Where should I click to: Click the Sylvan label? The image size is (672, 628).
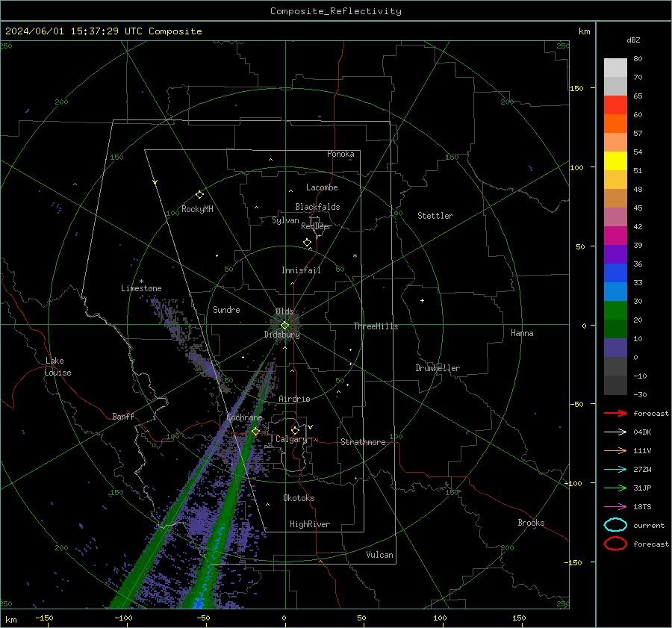pyautogui.click(x=285, y=220)
